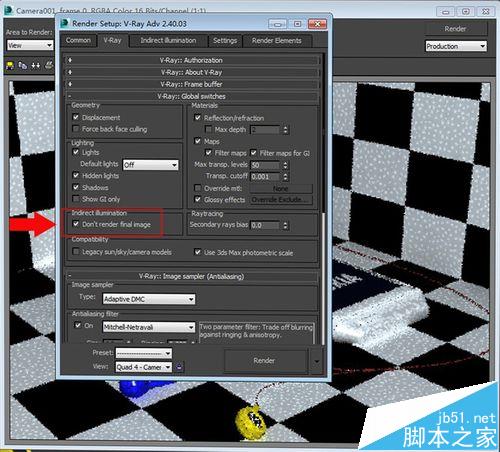Enable the Max depth checkbox

click(x=208, y=129)
